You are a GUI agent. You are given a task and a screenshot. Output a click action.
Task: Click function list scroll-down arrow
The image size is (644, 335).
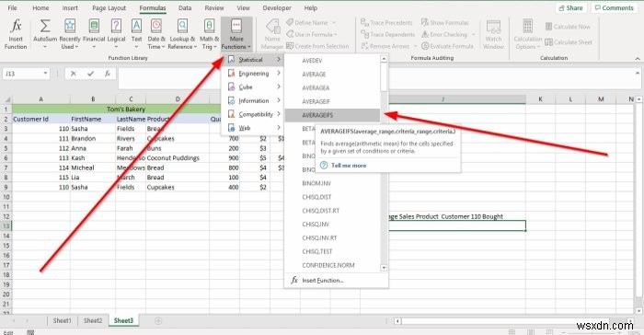[x=384, y=268]
